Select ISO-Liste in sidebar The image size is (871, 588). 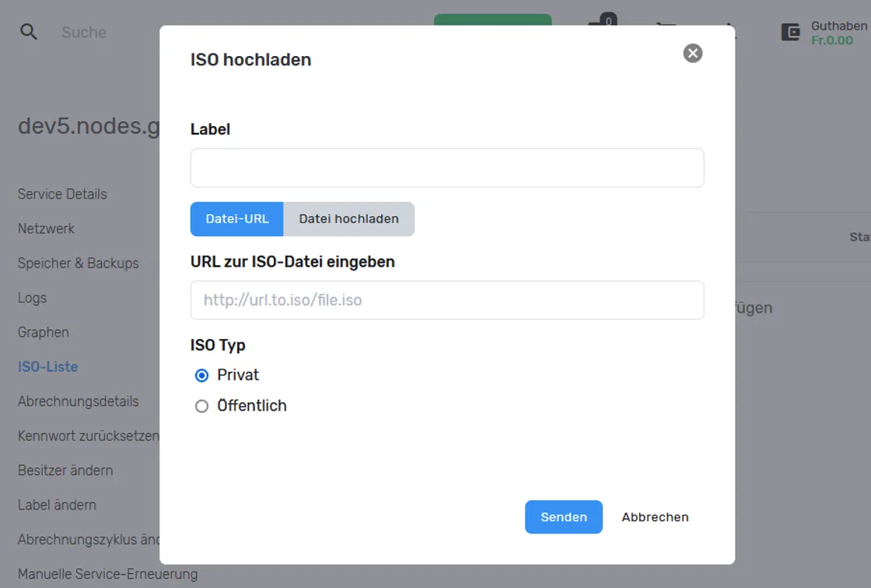(47, 367)
